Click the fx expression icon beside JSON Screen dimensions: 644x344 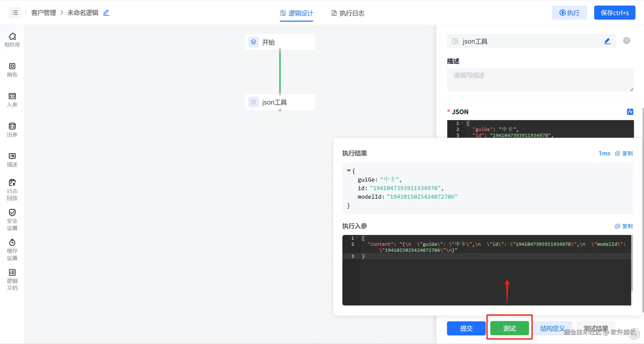point(630,112)
